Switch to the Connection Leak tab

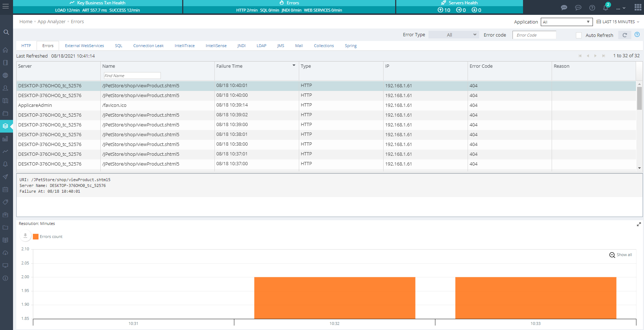click(x=148, y=46)
